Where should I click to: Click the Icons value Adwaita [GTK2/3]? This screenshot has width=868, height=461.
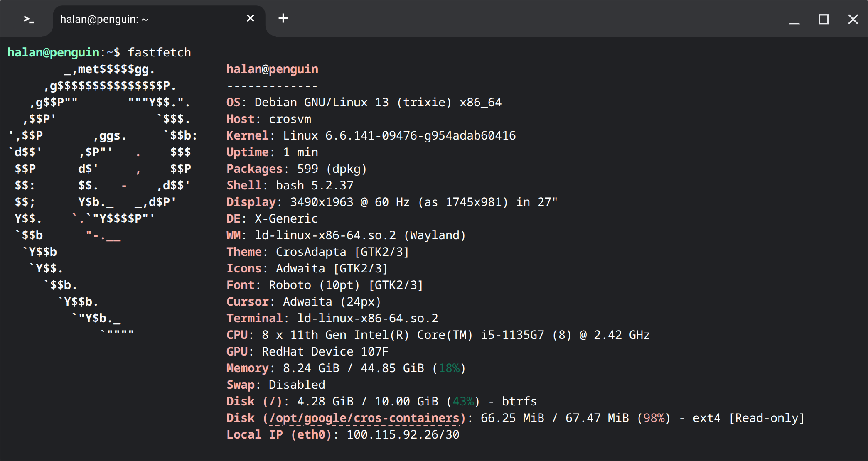click(x=332, y=268)
